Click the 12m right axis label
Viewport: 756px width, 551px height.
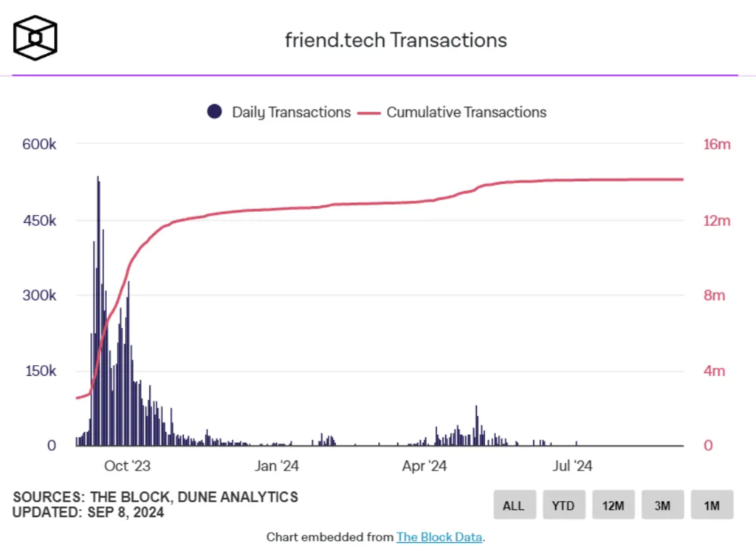click(717, 221)
